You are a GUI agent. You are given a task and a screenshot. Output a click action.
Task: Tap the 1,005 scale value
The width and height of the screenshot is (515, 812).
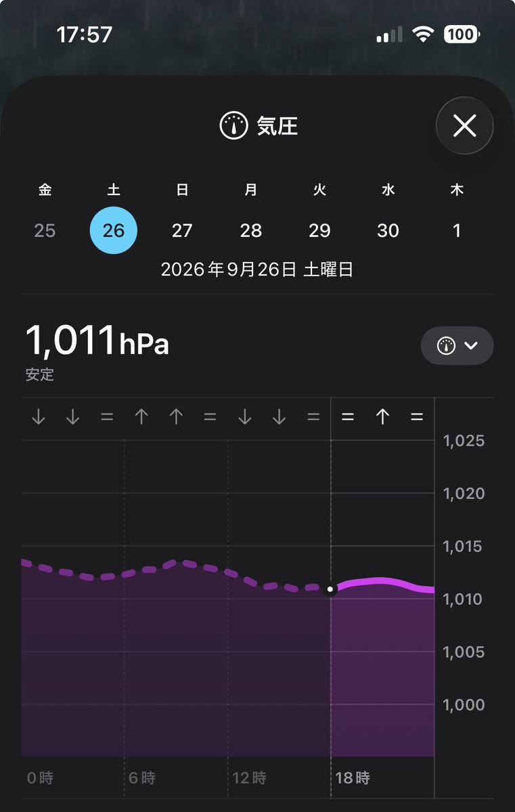(x=464, y=652)
